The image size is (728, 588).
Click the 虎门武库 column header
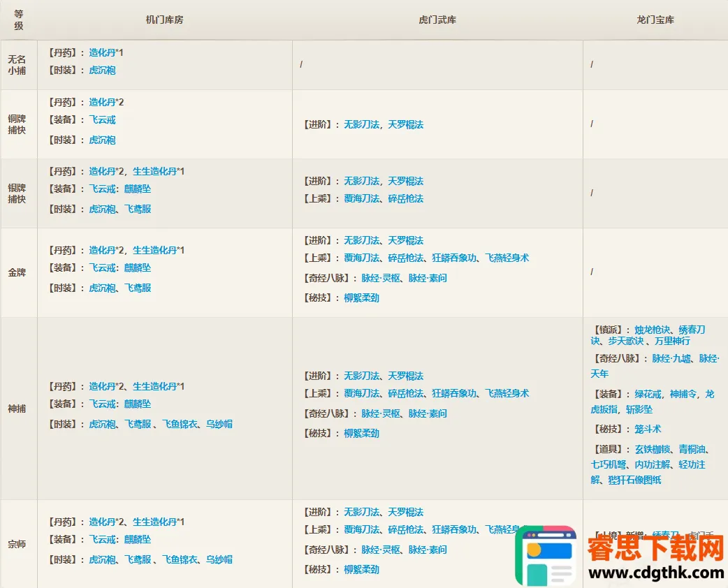(437, 20)
